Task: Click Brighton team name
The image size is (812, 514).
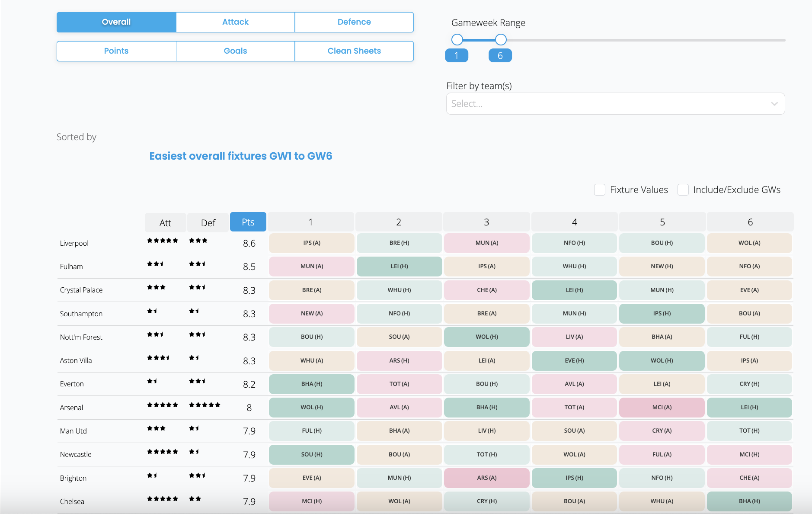Action: click(x=73, y=478)
